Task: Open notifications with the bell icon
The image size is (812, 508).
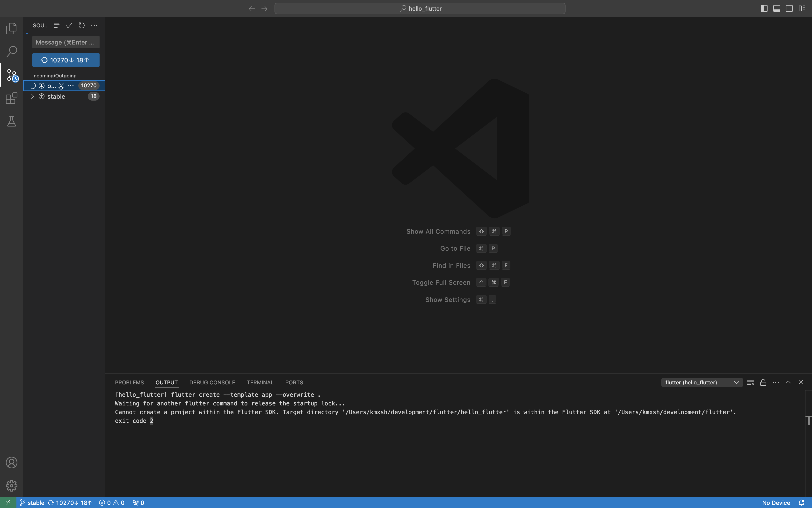Action: pos(801,503)
